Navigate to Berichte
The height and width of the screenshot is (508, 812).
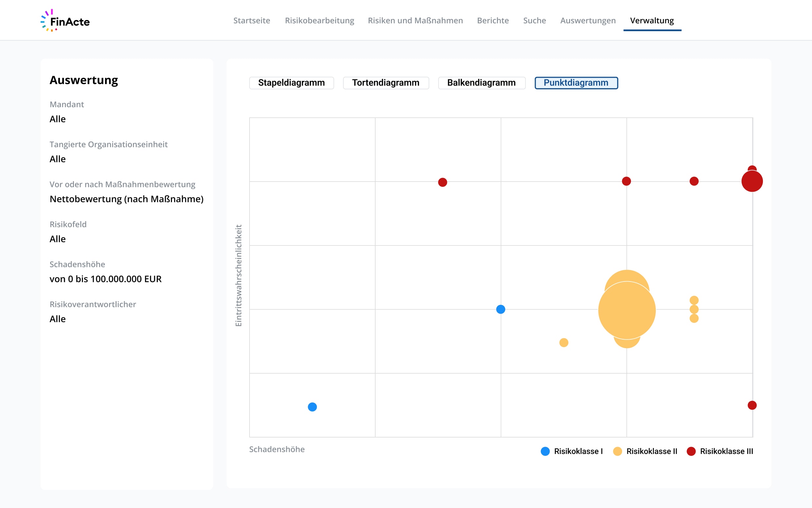pyautogui.click(x=492, y=21)
